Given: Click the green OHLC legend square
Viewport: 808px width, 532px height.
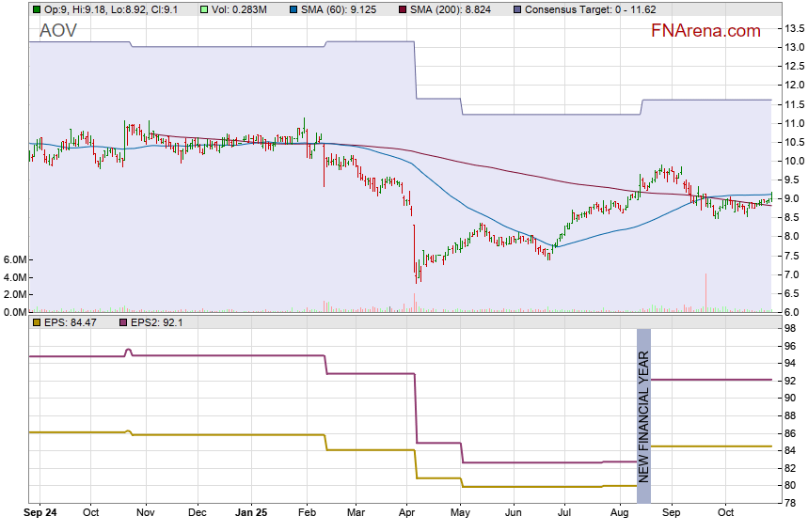Looking at the screenshot, I should pyautogui.click(x=36, y=9).
